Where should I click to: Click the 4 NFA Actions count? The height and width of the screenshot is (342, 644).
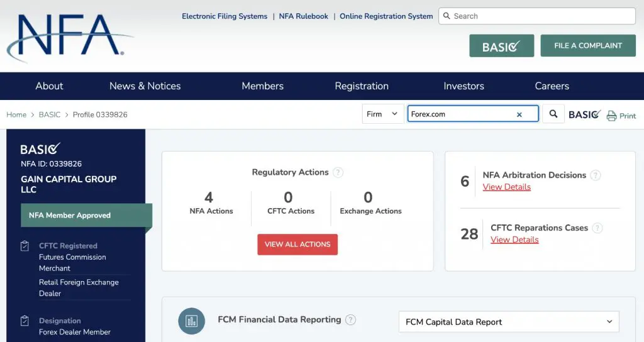[209, 197]
